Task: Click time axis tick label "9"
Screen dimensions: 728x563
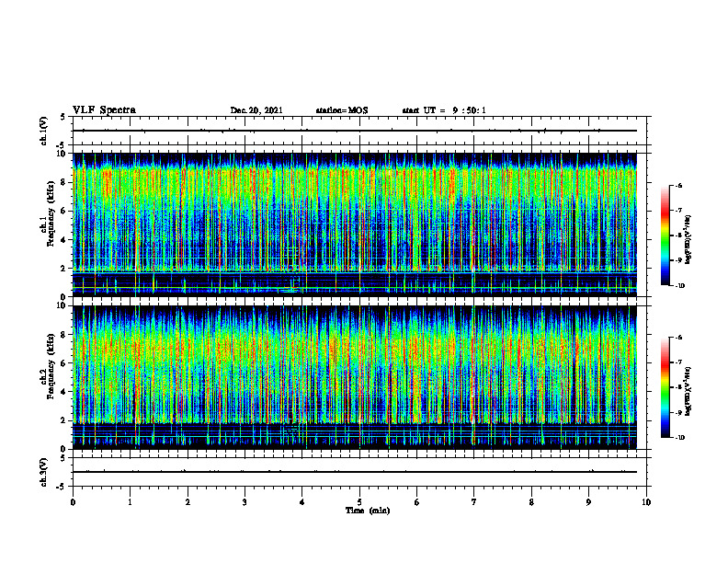Action: 588,502
